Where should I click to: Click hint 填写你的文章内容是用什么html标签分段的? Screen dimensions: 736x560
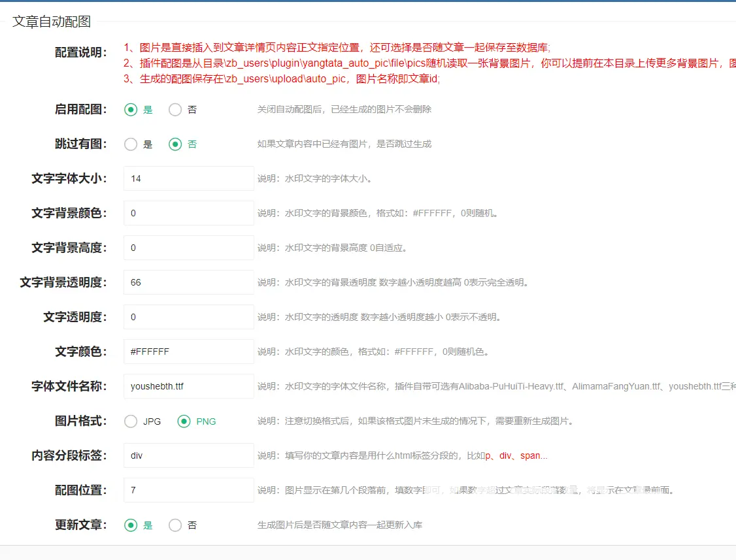pos(402,456)
